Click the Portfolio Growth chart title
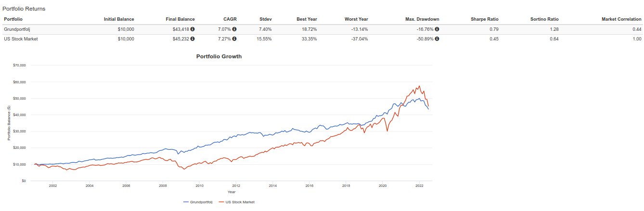Screen dimensions: 644x211 219,56
